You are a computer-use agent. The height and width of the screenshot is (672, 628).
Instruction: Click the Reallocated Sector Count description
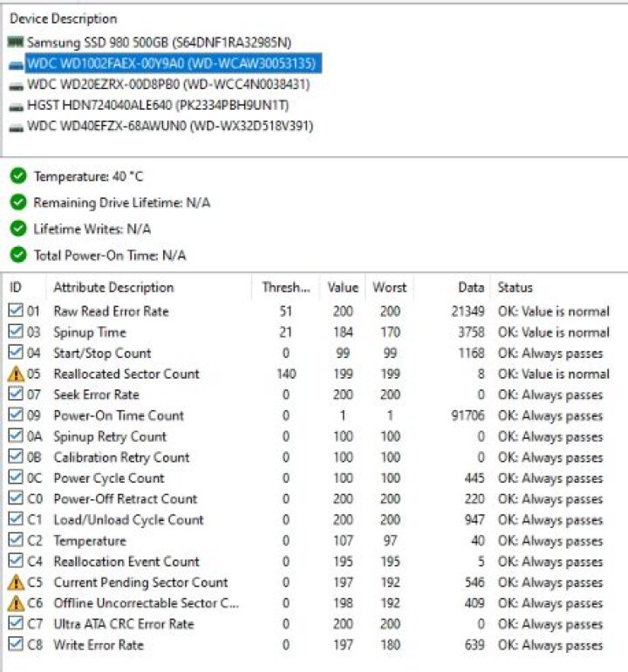pyautogui.click(x=126, y=374)
